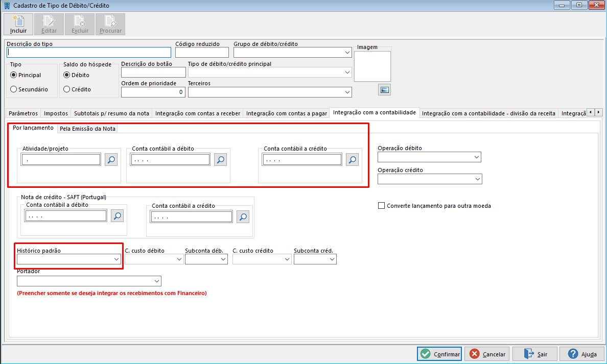Image resolution: width=607 pixels, height=364 pixels.
Task: Expand Histórico padrão dropdown
Action: click(x=116, y=259)
